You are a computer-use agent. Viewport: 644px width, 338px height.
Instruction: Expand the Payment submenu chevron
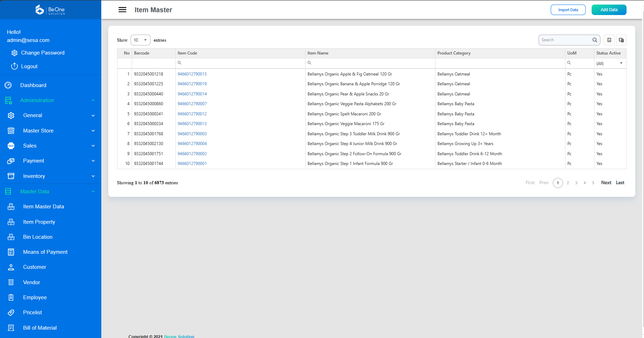pos(93,161)
